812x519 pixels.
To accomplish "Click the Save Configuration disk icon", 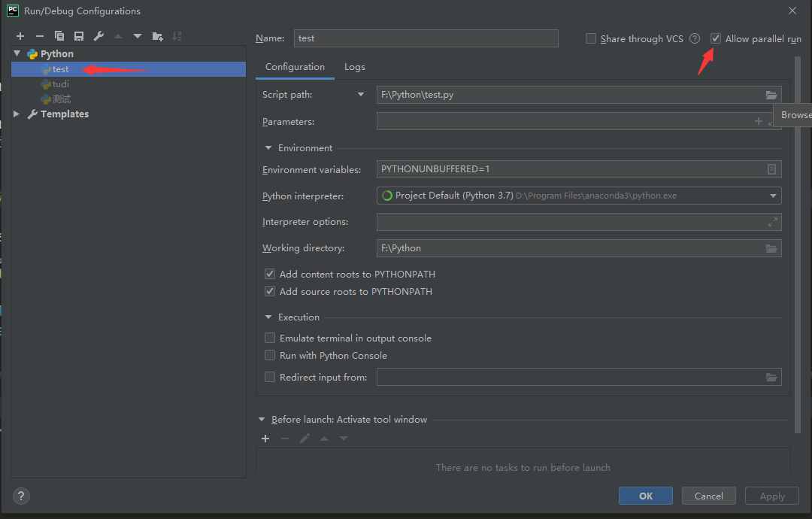I will (79, 36).
